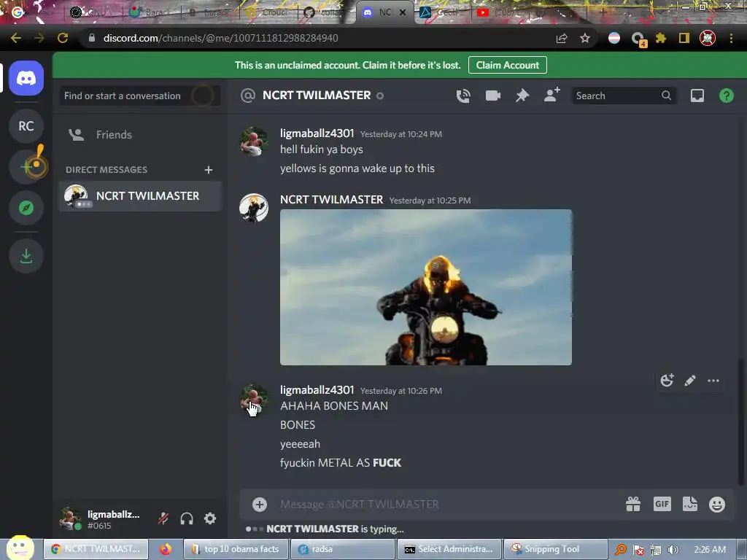This screenshot has height=560, width=747.
Task: Click Find or start a conversation box
Action: coord(140,96)
